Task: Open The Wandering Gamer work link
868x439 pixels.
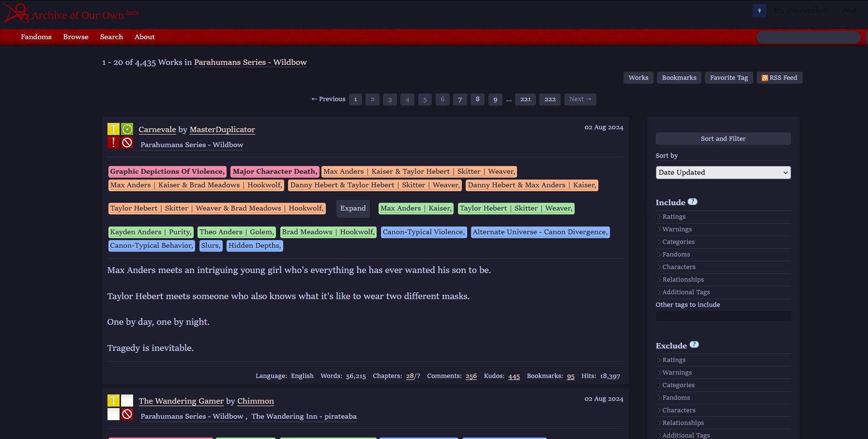Action: [181, 401]
